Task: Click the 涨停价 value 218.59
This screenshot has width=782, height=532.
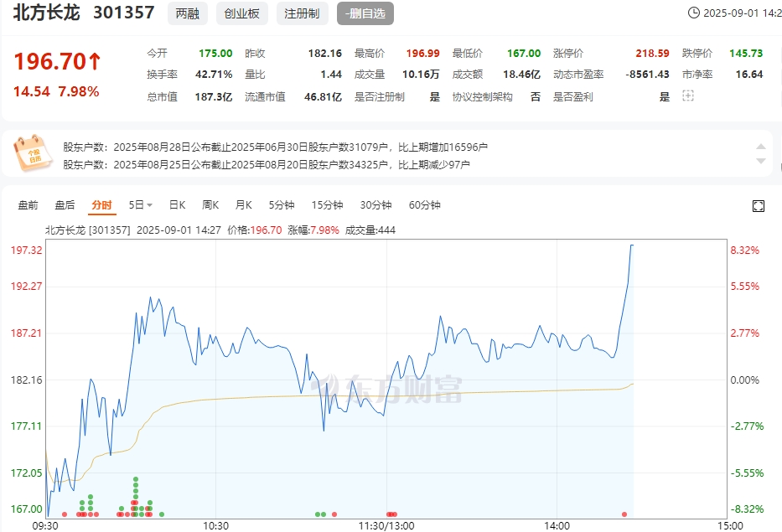Action: click(x=652, y=54)
